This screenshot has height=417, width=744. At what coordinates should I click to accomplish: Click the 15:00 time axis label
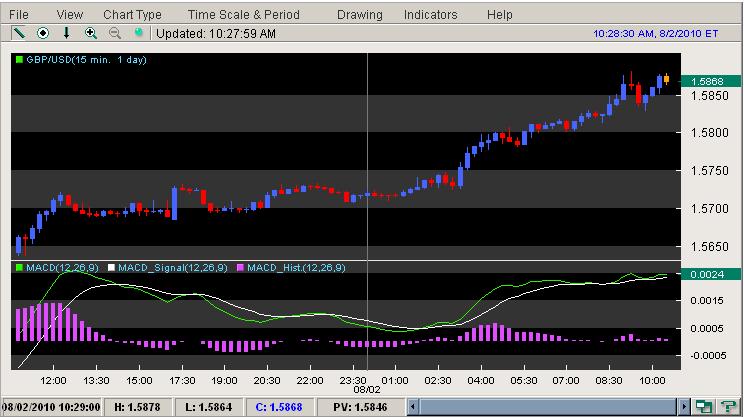139,381
